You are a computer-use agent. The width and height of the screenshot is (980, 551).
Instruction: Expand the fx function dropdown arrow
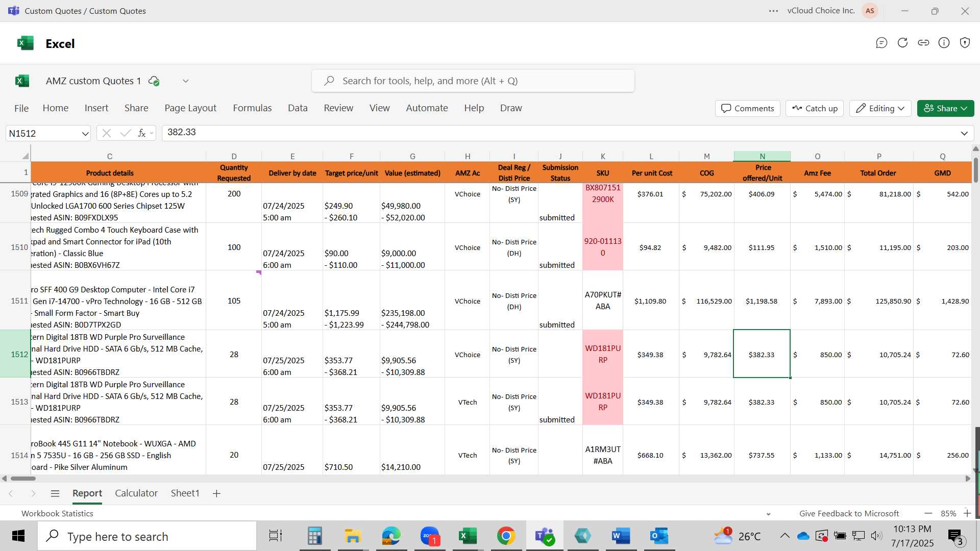tap(152, 133)
